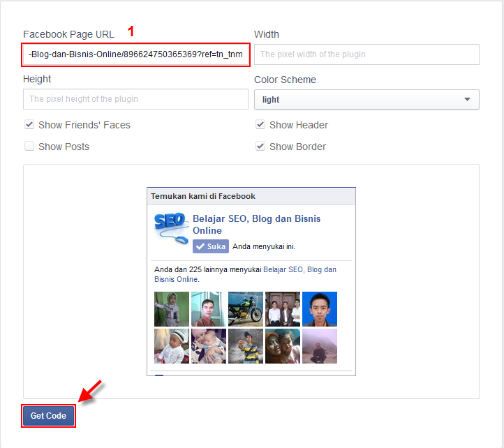Open the man selfie friend photo
The height and width of the screenshot is (448, 504).
click(x=209, y=309)
